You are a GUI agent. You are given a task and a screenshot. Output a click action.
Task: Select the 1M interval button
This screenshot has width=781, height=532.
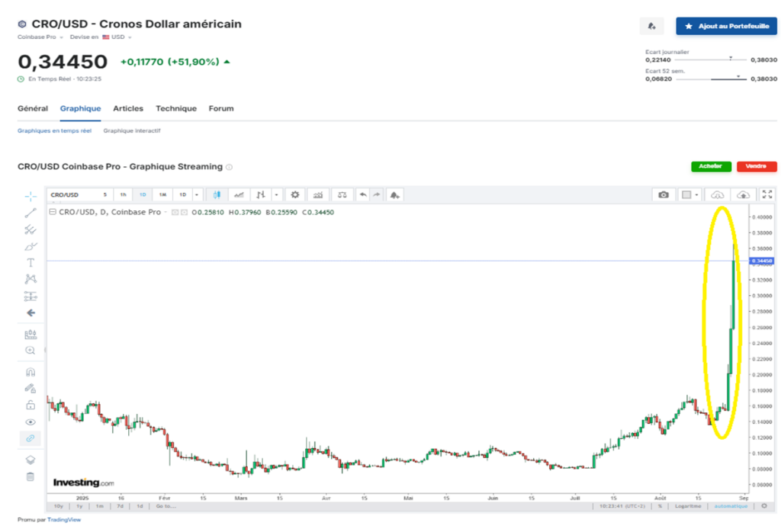click(162, 194)
